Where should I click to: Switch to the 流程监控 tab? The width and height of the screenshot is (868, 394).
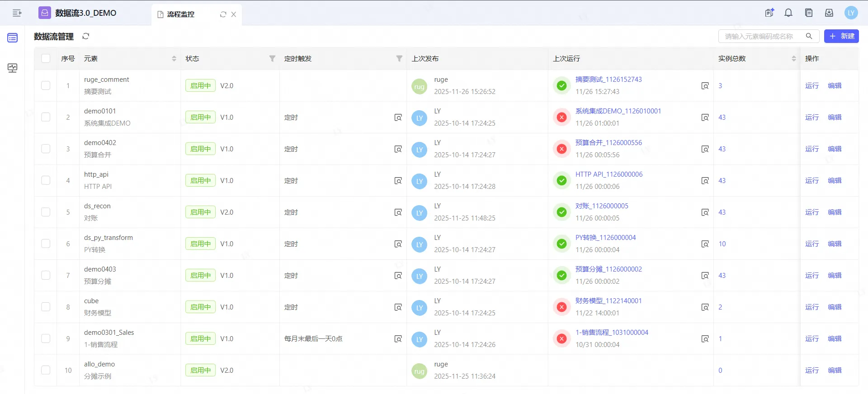click(181, 14)
